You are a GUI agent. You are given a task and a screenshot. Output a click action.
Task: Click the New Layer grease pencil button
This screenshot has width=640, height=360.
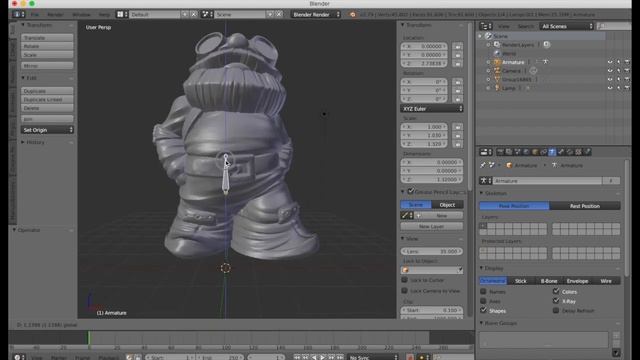[x=432, y=226]
